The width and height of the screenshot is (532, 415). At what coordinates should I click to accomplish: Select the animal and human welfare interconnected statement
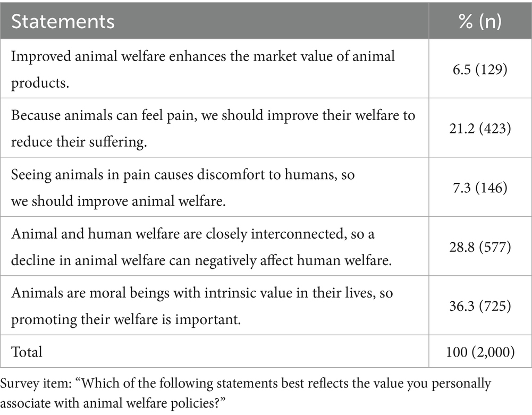click(201, 247)
